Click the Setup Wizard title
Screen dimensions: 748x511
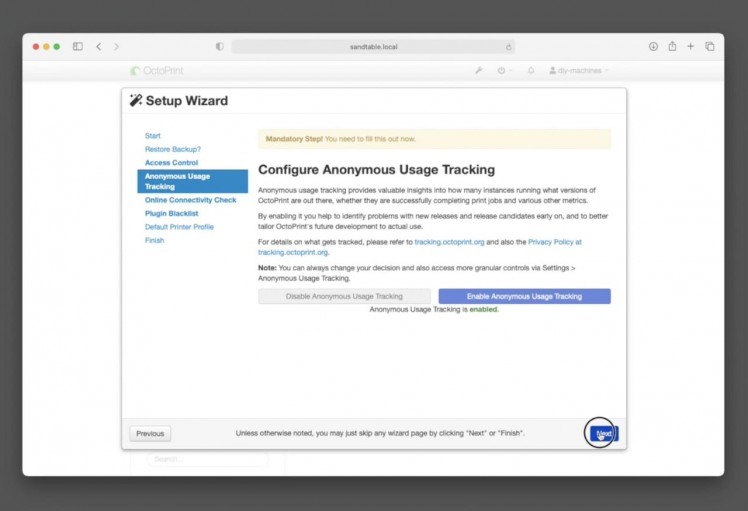187,101
